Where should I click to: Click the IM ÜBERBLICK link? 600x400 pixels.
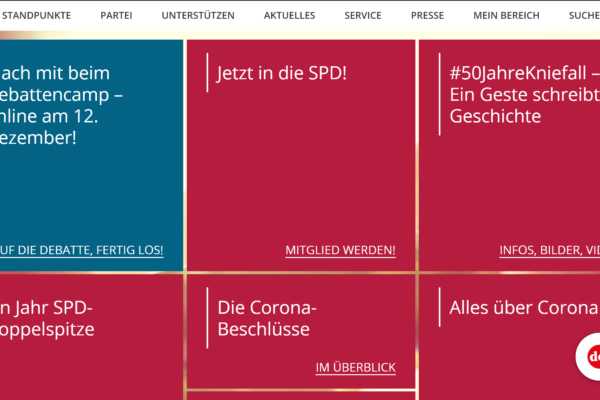355,367
